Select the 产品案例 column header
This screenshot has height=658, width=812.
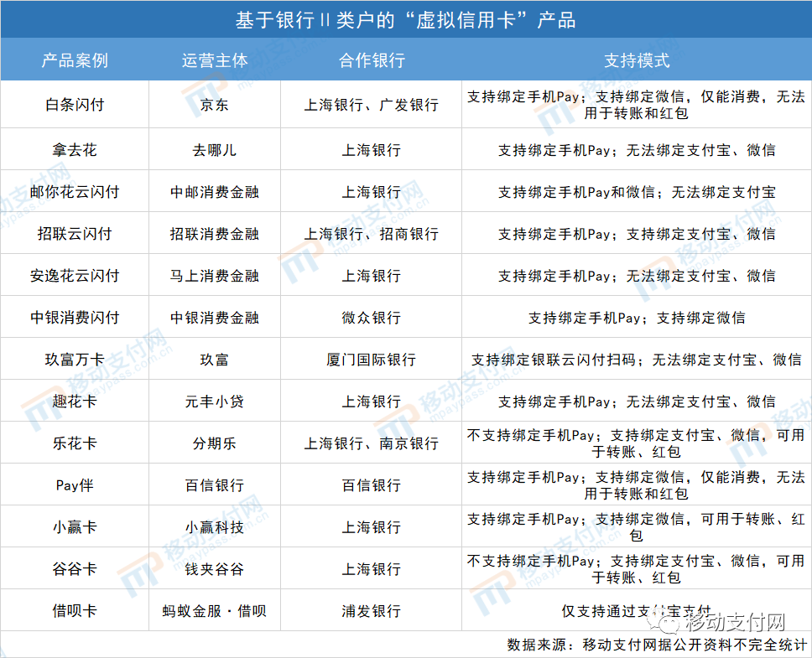point(75,60)
